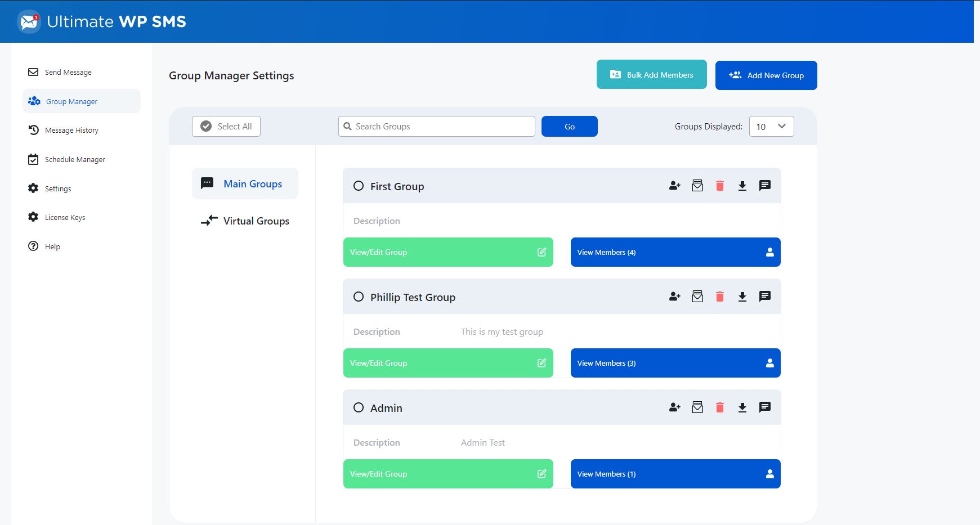Delete the Phillip Test Group via trash icon
The height and width of the screenshot is (525, 980).
[x=719, y=297]
